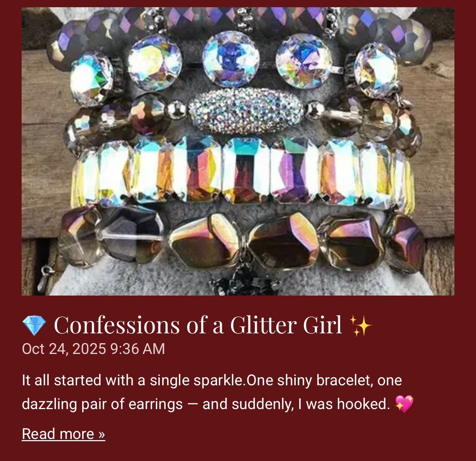Viewport: 476px width, 461px height.
Task: Click the Oct 24, 2025 post date
Action: pyautogui.click(x=64, y=349)
